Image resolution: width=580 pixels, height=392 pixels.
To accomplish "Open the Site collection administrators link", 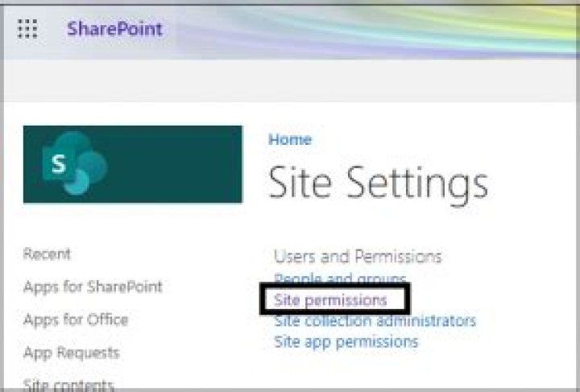I will pyautogui.click(x=375, y=321).
